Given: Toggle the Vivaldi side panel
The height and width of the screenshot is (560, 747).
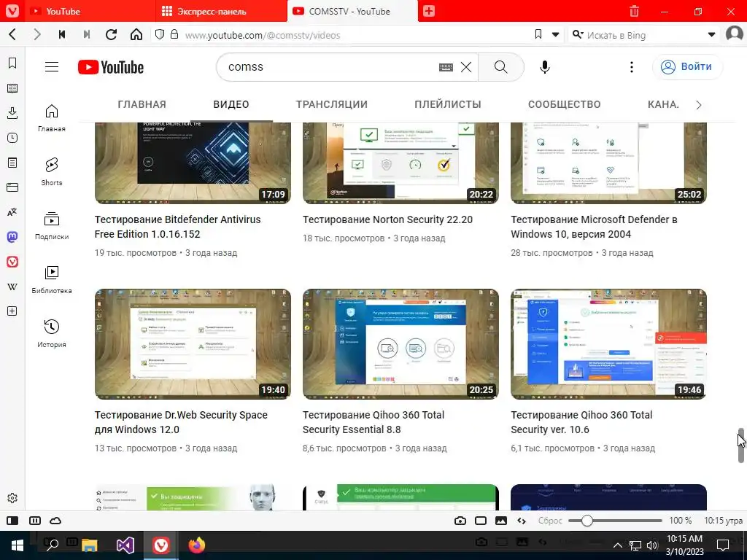Looking at the screenshot, I should [x=12, y=521].
